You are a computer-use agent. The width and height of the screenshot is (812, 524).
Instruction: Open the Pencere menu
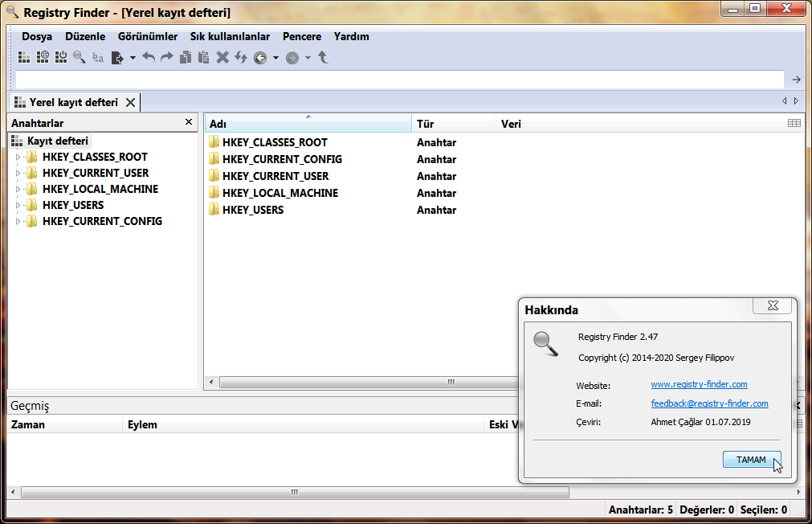tap(302, 36)
